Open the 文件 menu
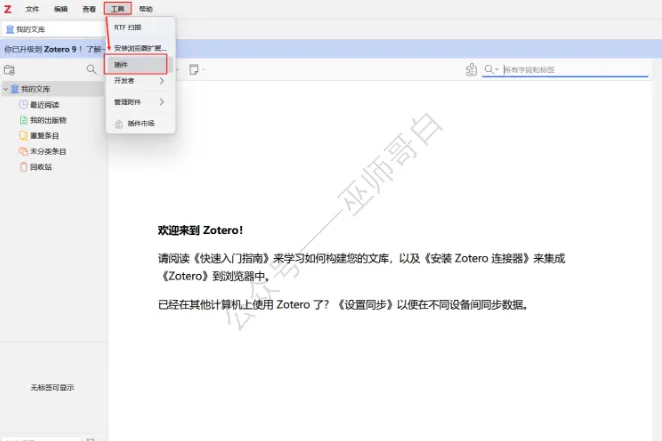 [32, 9]
